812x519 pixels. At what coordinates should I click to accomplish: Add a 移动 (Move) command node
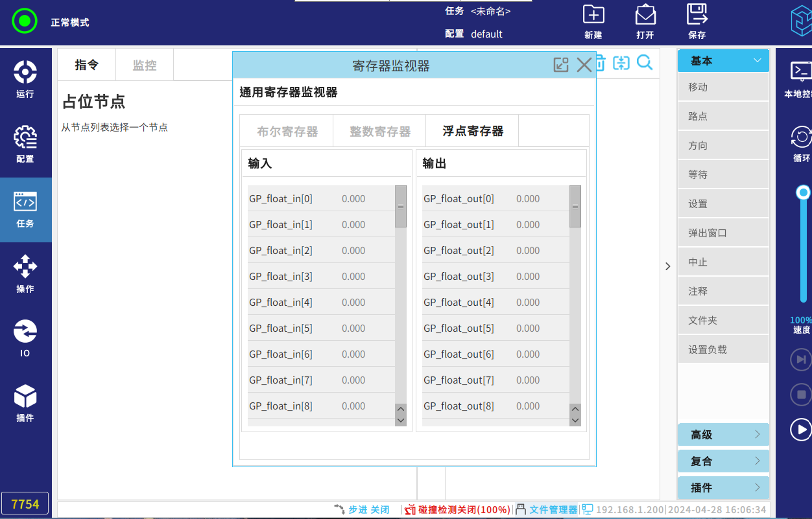click(x=723, y=87)
